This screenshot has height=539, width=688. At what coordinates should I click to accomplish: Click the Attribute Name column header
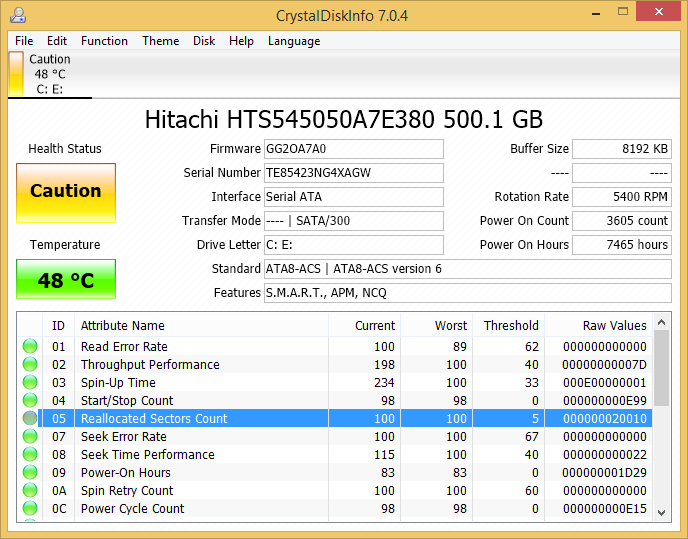tap(201, 325)
